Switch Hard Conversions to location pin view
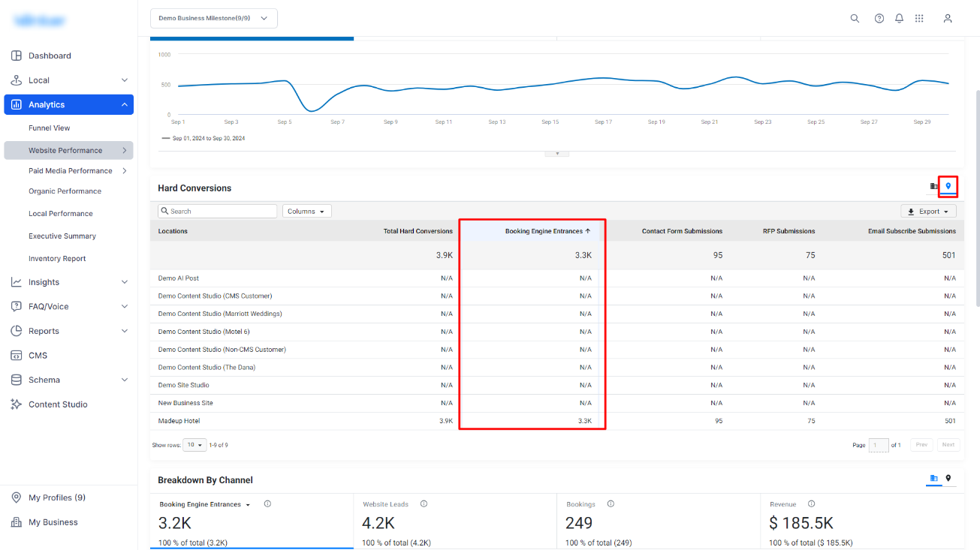The width and height of the screenshot is (980, 550). click(948, 186)
